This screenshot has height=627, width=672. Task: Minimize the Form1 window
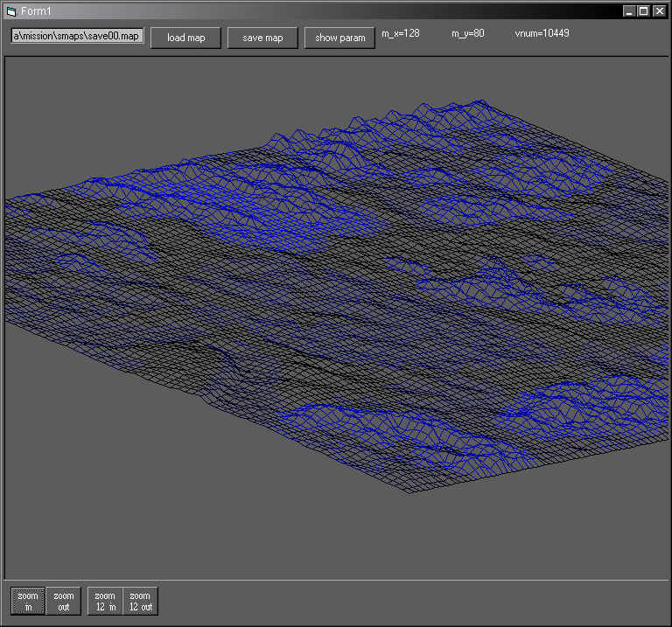point(628,10)
